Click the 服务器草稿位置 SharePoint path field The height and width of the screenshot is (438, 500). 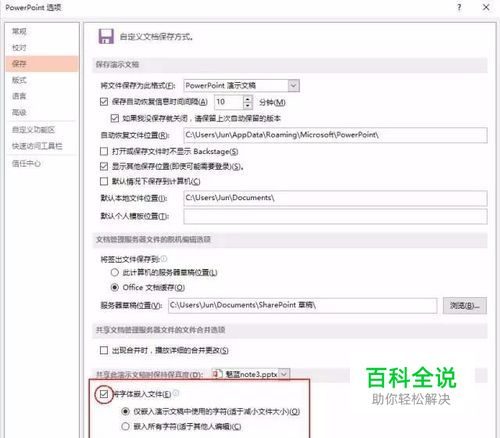pos(303,305)
